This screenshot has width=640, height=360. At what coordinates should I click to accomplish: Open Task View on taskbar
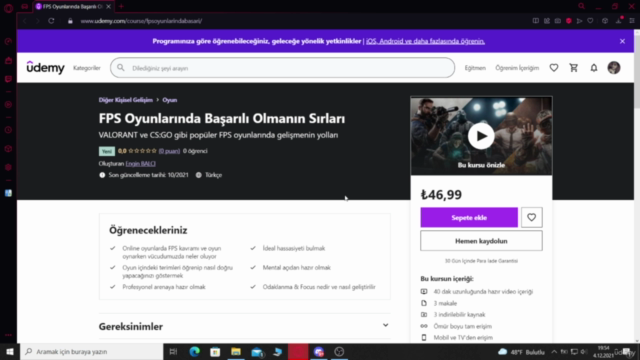click(173, 351)
